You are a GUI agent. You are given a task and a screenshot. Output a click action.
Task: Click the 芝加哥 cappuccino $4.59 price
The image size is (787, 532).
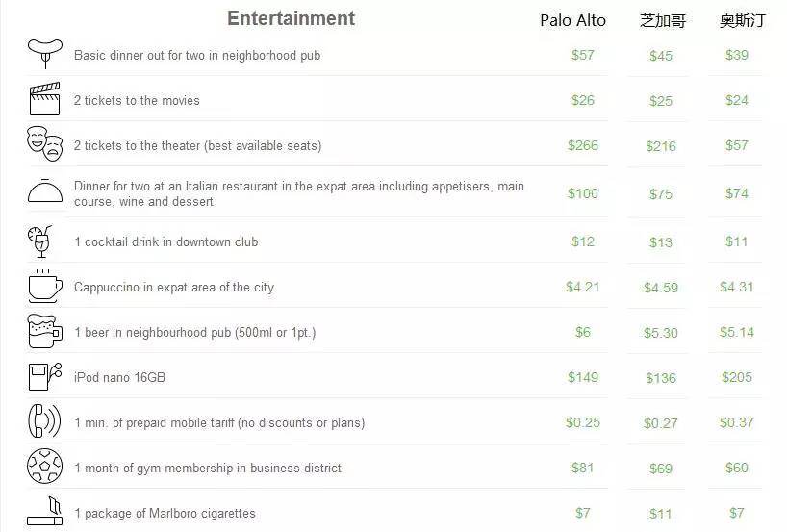tap(661, 288)
